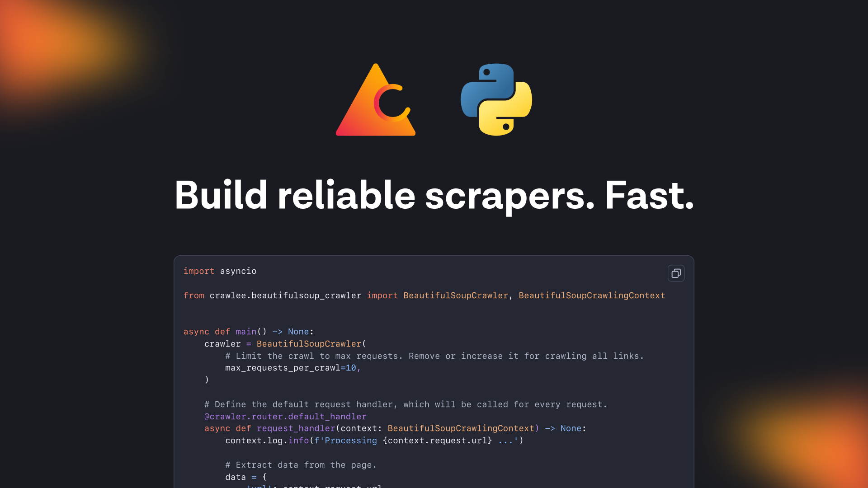Screen dimensions: 868x488
Task: Click the BeautifulSoupCrawlingContext import reference
Action: click(591, 295)
